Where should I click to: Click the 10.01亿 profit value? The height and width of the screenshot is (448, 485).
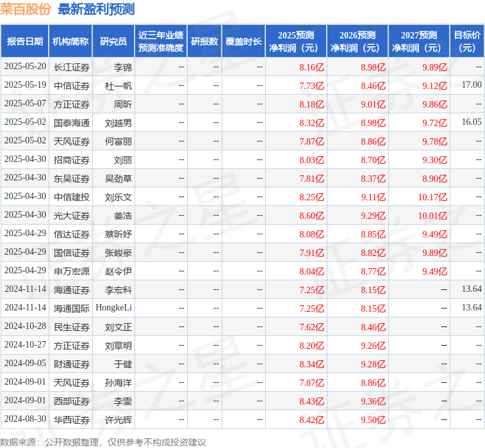432,215
